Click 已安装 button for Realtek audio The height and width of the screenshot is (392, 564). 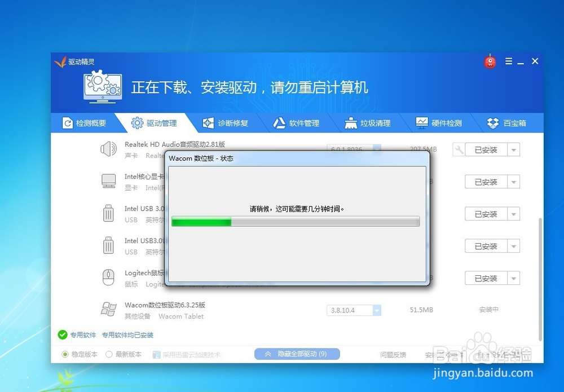click(486, 149)
